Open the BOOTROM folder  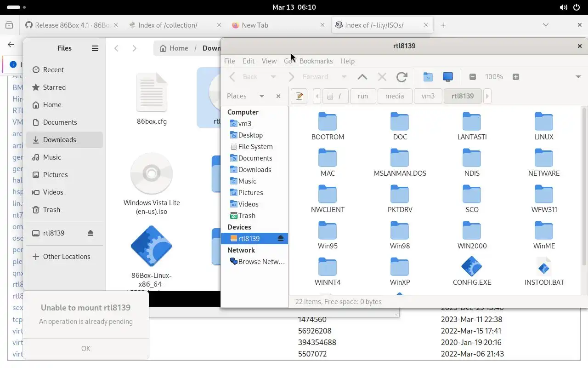click(x=328, y=126)
